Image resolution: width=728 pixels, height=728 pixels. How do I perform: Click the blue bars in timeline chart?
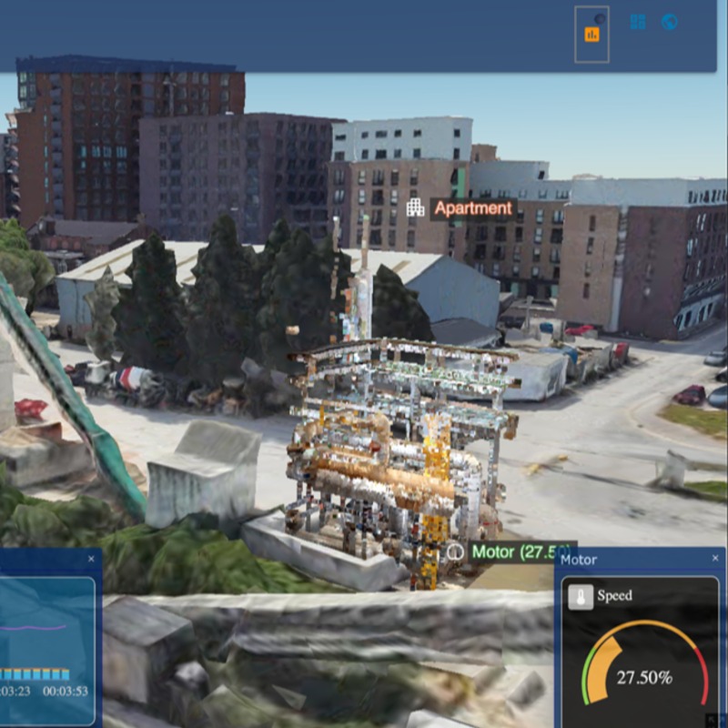tap(35, 674)
